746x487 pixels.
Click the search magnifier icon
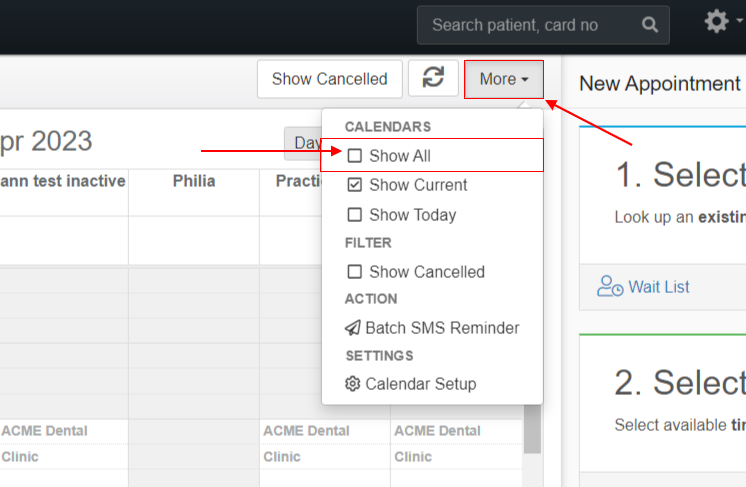649,25
